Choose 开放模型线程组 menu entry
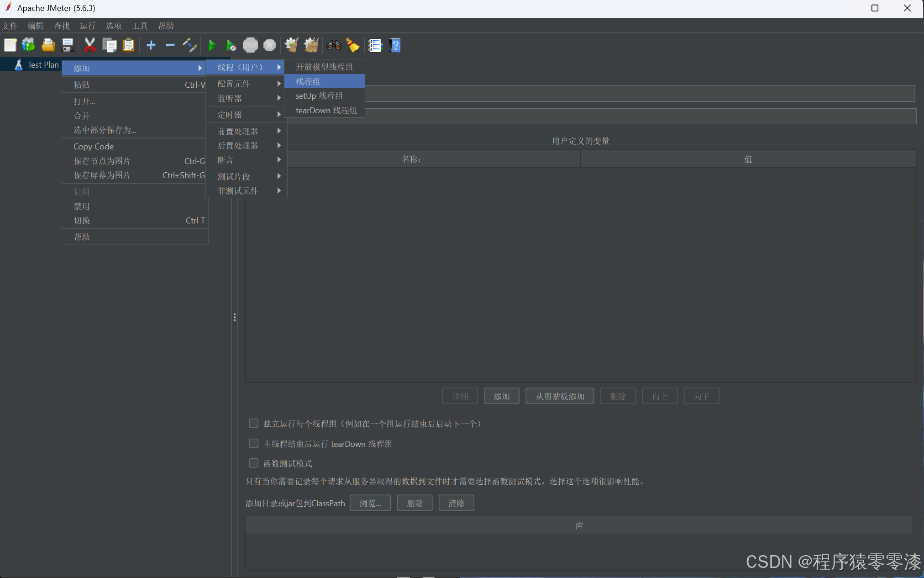924x578 pixels. (324, 67)
